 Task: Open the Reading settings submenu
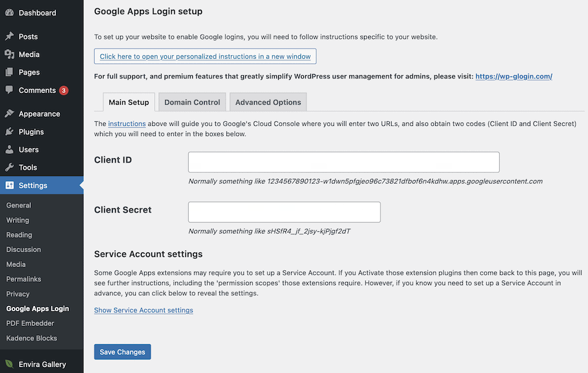pyautogui.click(x=19, y=235)
